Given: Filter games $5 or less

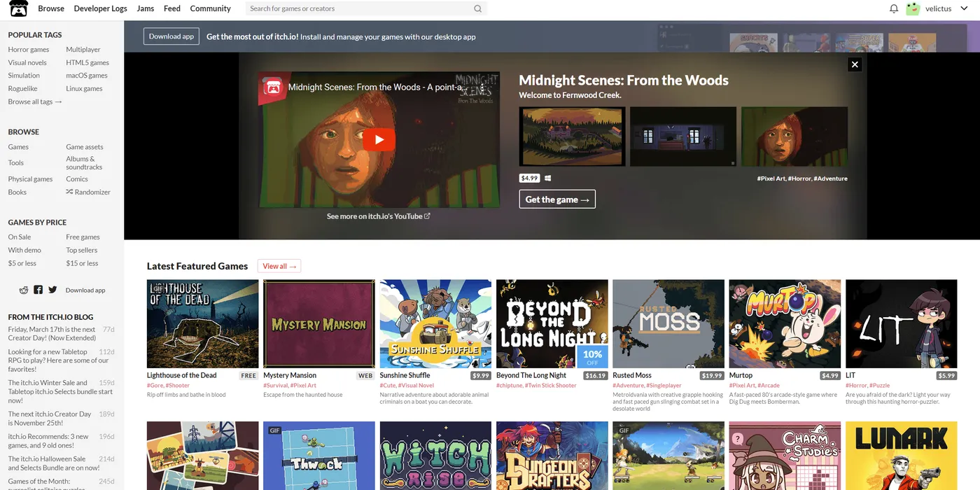Looking at the screenshot, I should pos(22,263).
